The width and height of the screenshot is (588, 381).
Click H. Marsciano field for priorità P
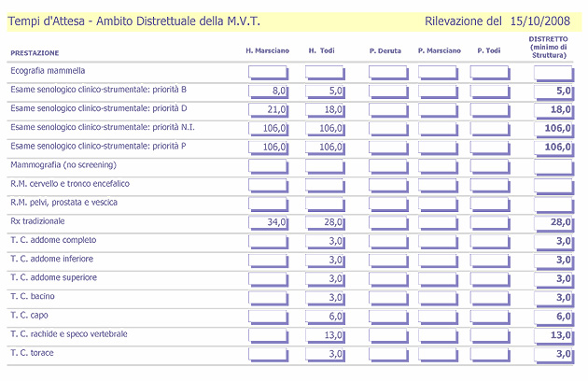[x=268, y=147]
